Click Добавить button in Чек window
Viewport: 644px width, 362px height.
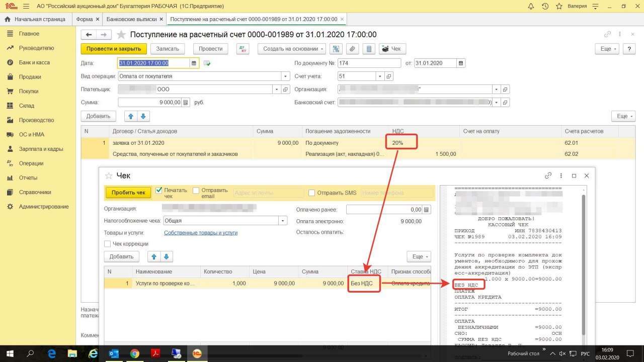click(122, 256)
